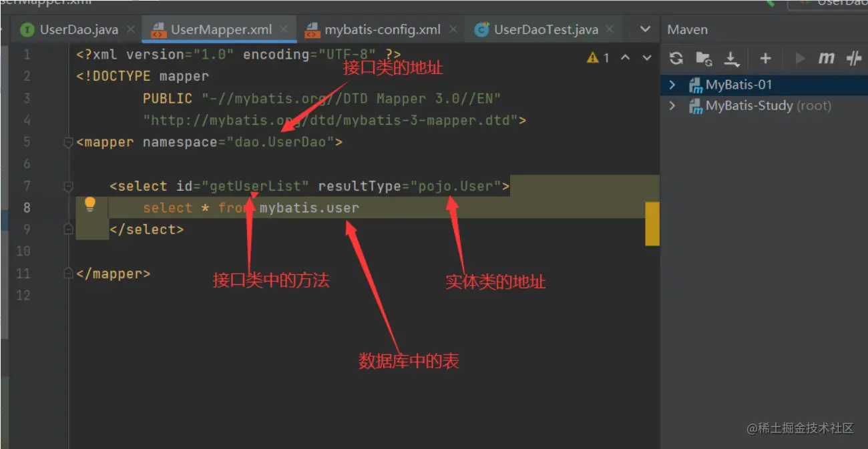Click the XML icon on mybatis-config tab
This screenshot has height=449, width=868.
[x=312, y=29]
